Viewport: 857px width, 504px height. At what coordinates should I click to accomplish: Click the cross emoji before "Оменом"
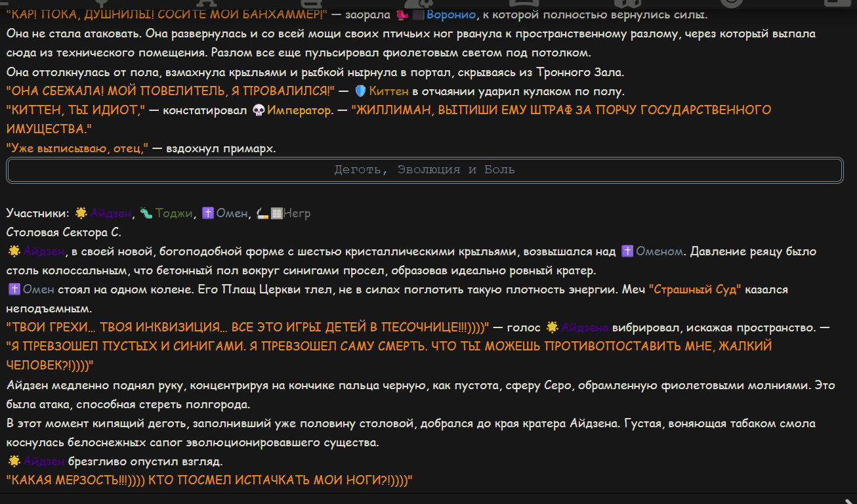tap(627, 251)
